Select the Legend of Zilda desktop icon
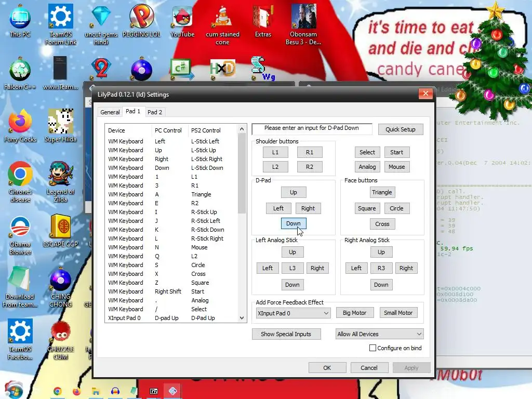532x399 pixels. tap(60, 181)
